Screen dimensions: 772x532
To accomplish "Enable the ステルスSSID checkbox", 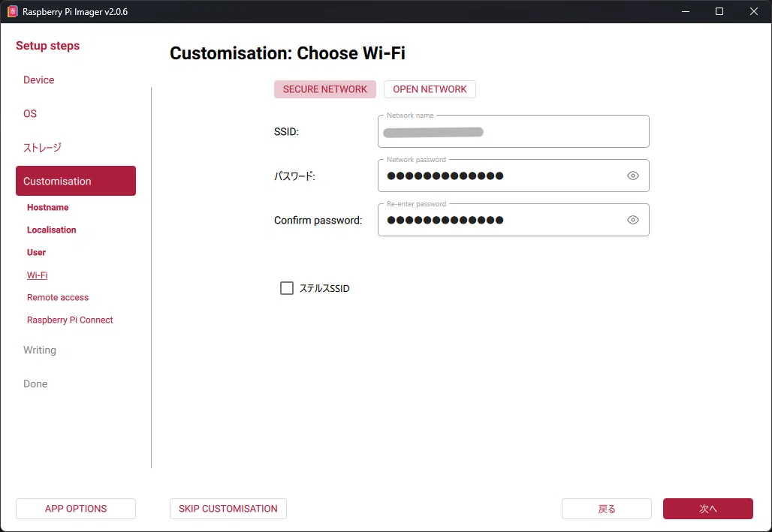I will tap(287, 288).
